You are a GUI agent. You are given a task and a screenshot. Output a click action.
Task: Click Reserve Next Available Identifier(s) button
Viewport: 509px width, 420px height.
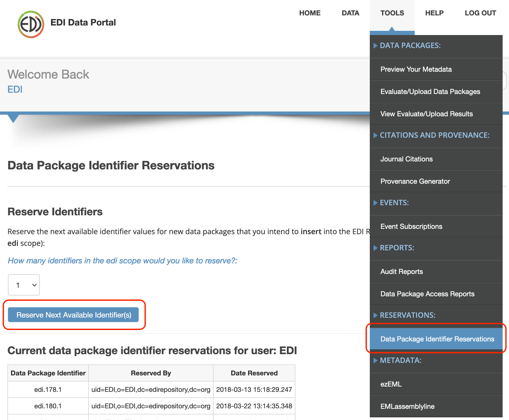click(x=74, y=315)
